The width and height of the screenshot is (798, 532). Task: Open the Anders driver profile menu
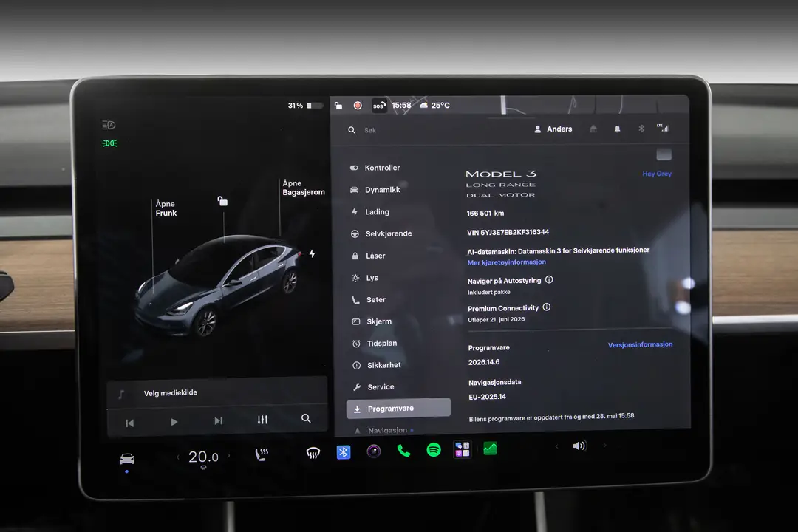(553, 129)
